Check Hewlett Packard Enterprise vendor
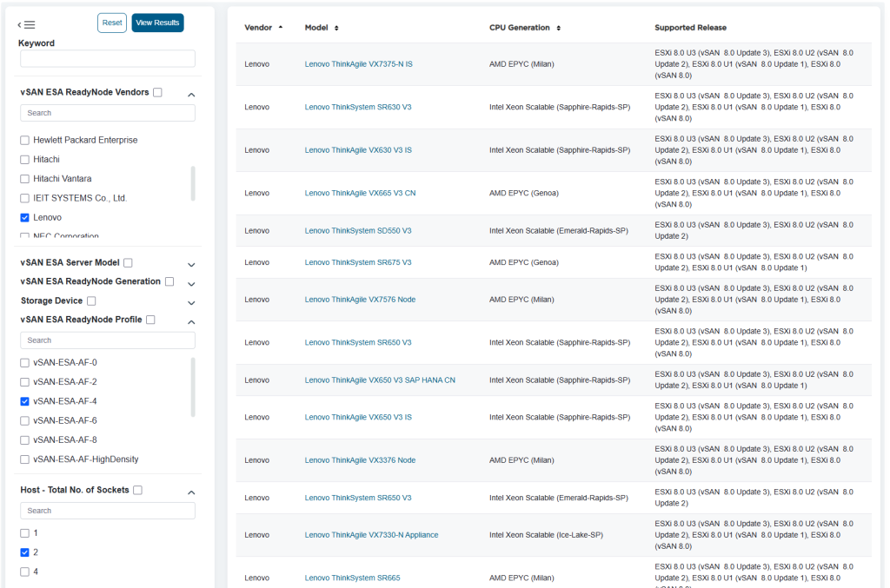 click(24, 140)
